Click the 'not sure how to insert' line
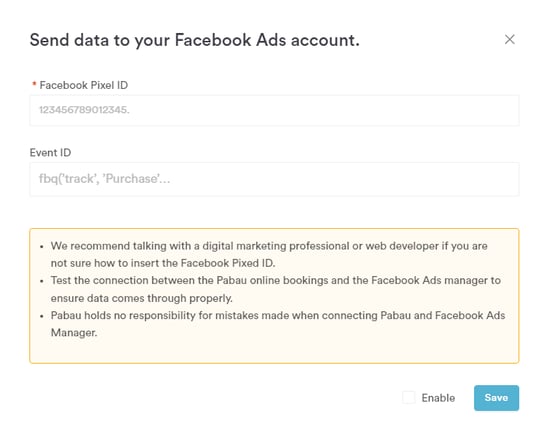The width and height of the screenshot is (548, 426). pyautogui.click(x=163, y=263)
